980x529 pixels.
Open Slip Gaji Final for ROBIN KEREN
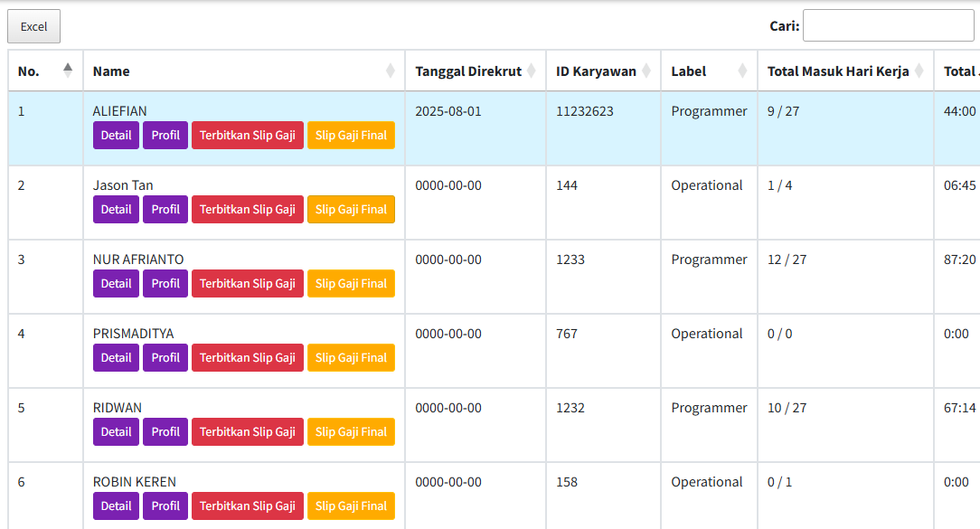tap(351, 506)
